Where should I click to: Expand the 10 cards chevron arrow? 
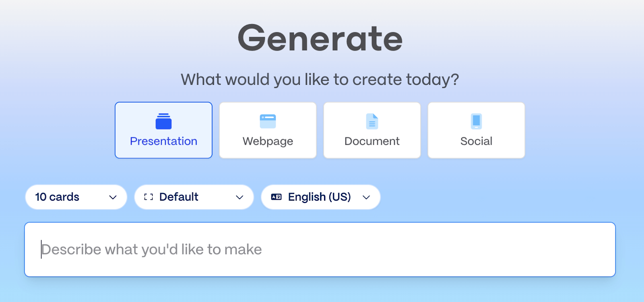tap(113, 197)
